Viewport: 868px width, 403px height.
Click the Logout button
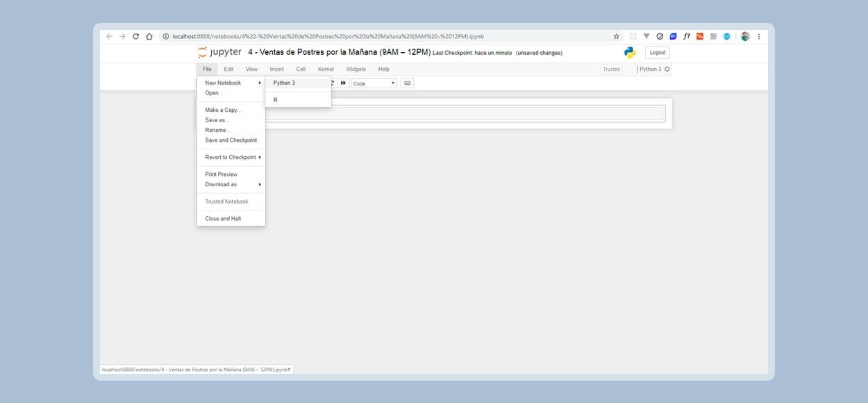(x=657, y=53)
